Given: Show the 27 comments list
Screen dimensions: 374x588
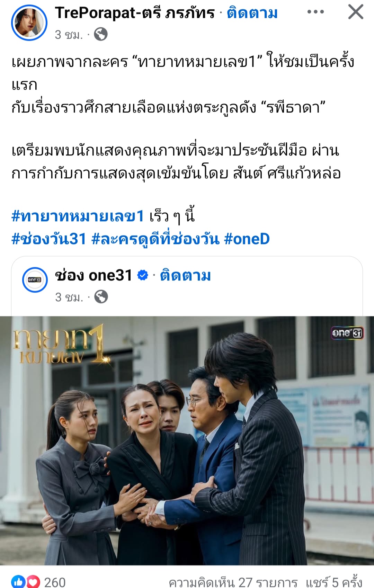Looking at the screenshot, I should coord(233,582).
